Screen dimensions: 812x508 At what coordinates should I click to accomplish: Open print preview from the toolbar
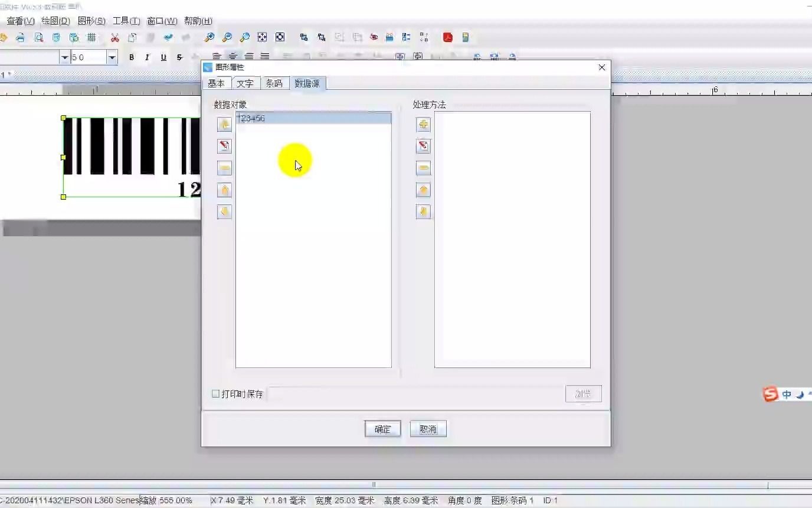click(x=38, y=37)
